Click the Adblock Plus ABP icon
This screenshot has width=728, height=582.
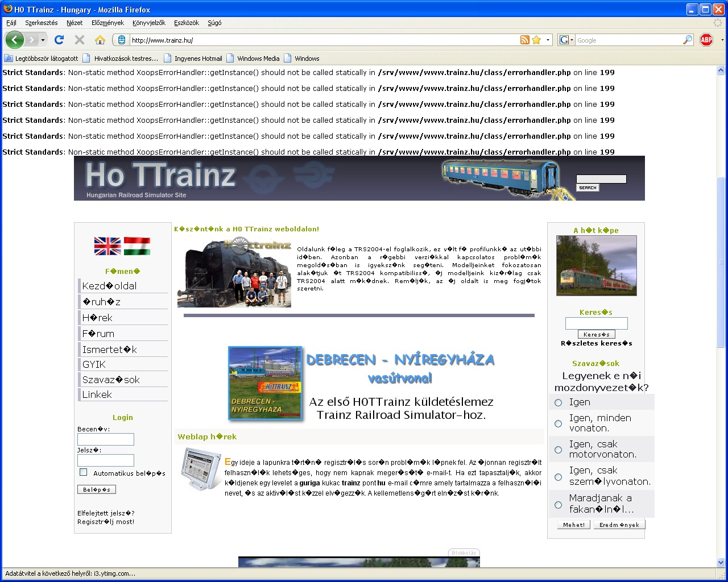point(706,40)
